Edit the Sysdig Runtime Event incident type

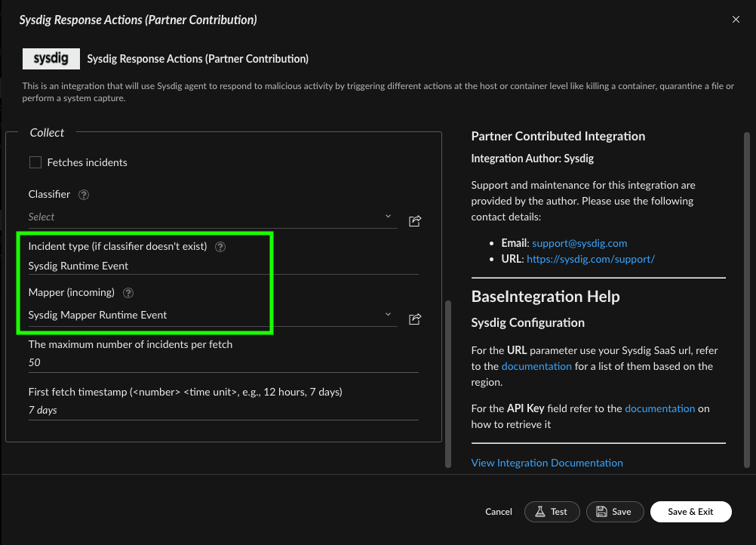[223, 266]
